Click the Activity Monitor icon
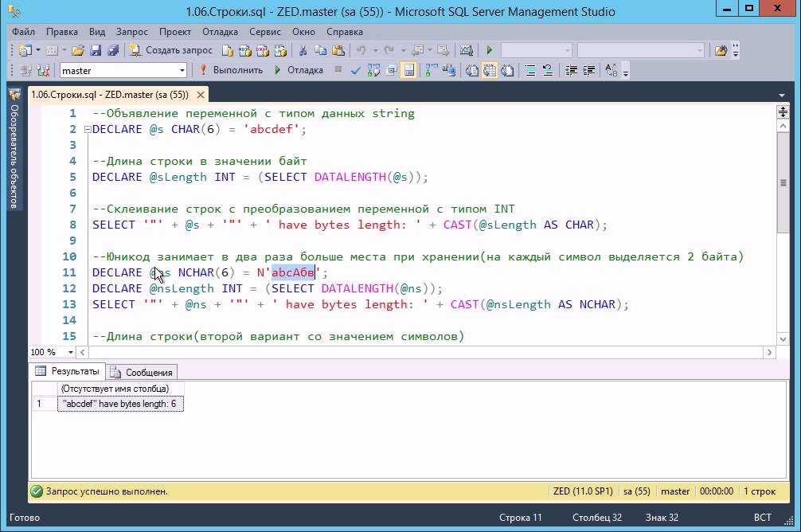The height and width of the screenshot is (532, 801). click(x=467, y=51)
